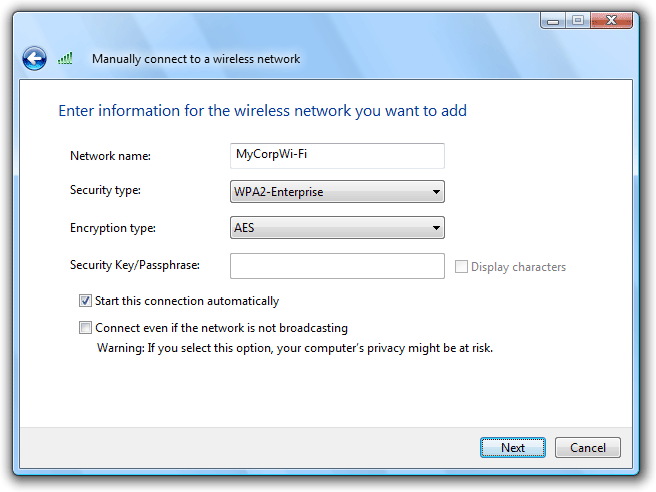
Task: Toggle Start this connection automatically checkbox
Action: 85,301
